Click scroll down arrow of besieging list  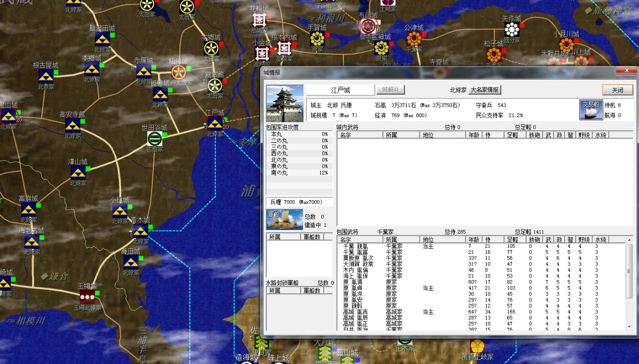[x=629, y=327]
